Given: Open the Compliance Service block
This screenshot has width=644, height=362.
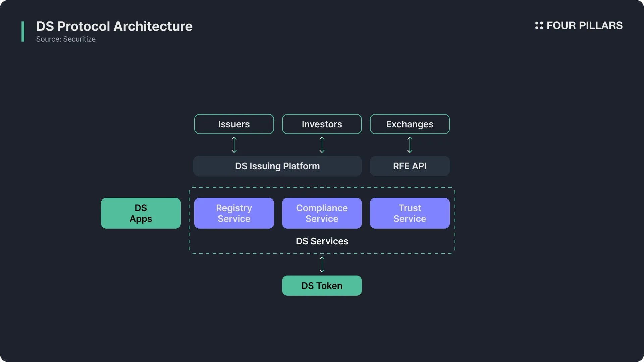Looking at the screenshot, I should [322, 213].
